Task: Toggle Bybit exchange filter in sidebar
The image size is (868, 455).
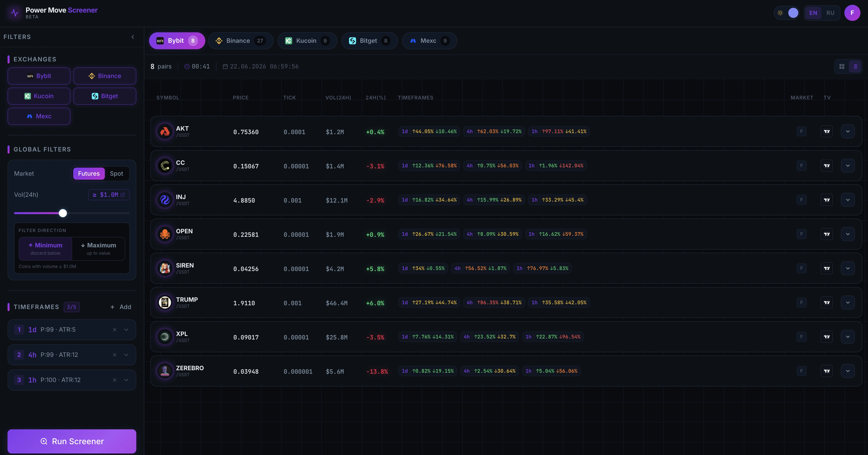Action: click(39, 76)
